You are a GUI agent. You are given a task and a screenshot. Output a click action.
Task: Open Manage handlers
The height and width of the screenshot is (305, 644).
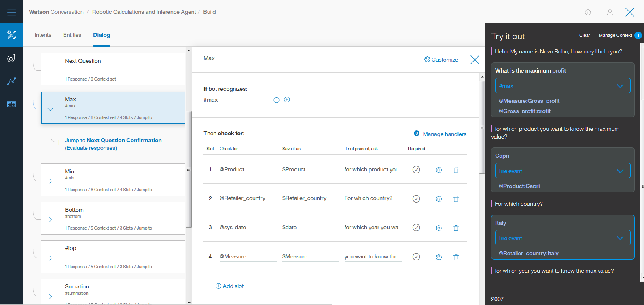[445, 134]
